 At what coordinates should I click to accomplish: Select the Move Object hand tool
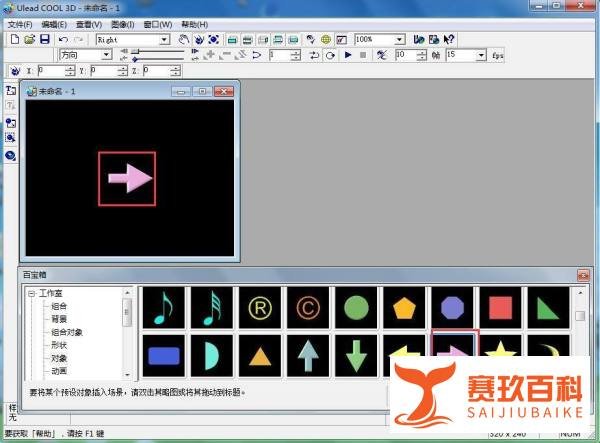tap(184, 39)
